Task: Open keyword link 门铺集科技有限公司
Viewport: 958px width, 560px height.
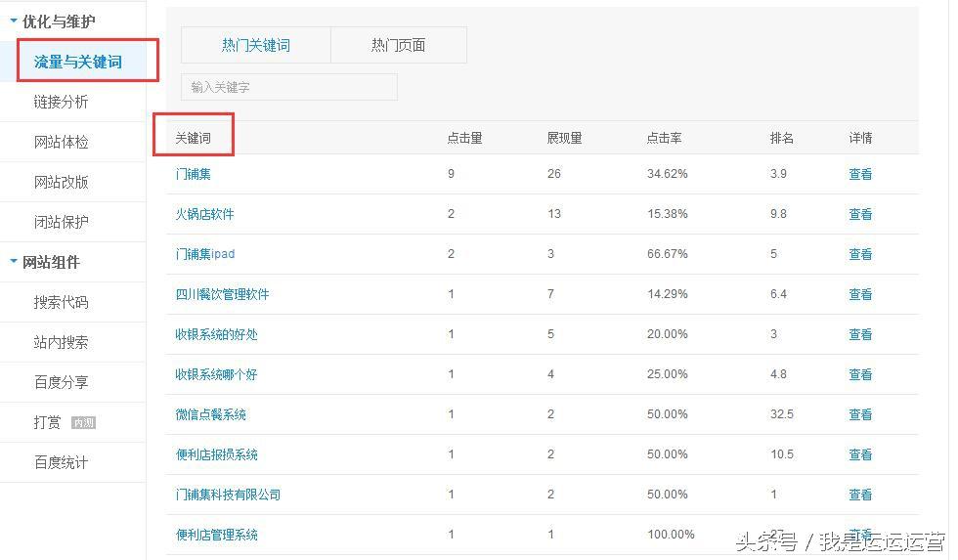Action: pyautogui.click(x=228, y=495)
